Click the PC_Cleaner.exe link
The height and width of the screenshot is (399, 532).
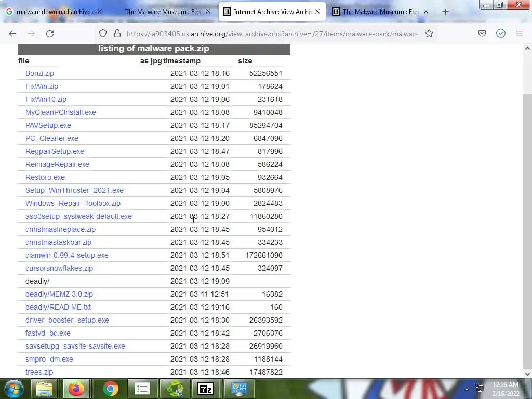click(52, 138)
